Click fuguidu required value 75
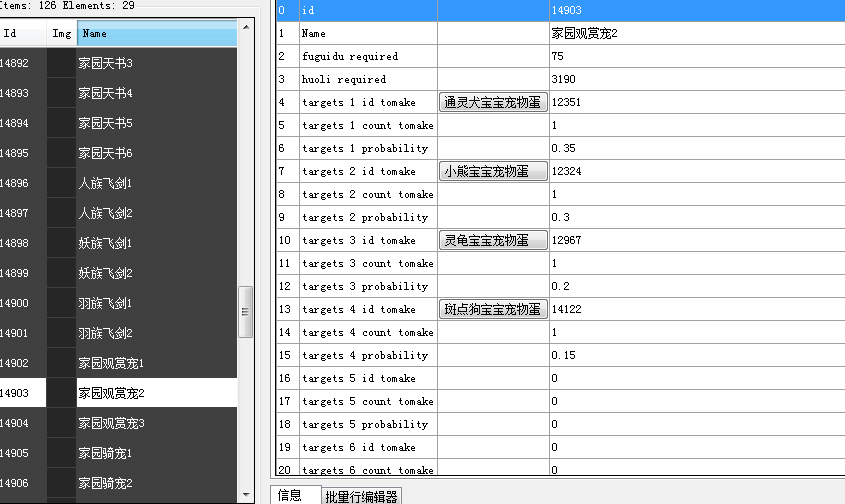The height and width of the screenshot is (504, 845). click(x=697, y=56)
